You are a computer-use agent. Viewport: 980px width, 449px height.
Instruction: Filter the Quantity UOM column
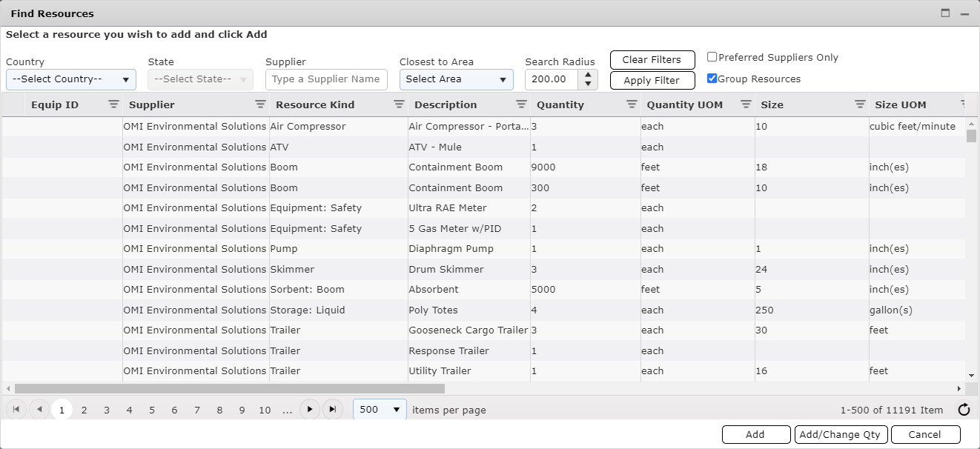(x=745, y=104)
